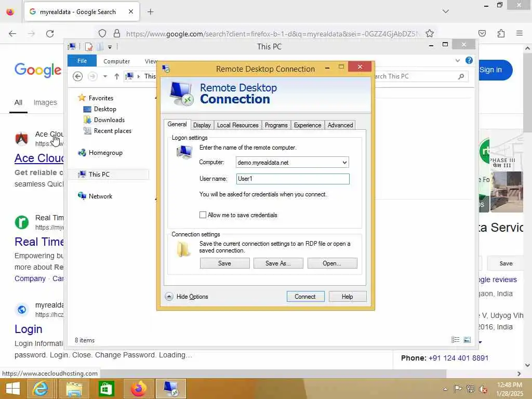Click the Company sitelink
The width and height of the screenshot is (532, 399).
tap(30, 278)
